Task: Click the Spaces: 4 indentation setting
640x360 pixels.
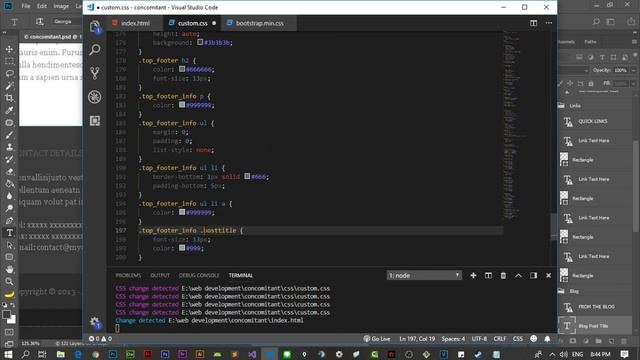Action: click(x=453, y=339)
